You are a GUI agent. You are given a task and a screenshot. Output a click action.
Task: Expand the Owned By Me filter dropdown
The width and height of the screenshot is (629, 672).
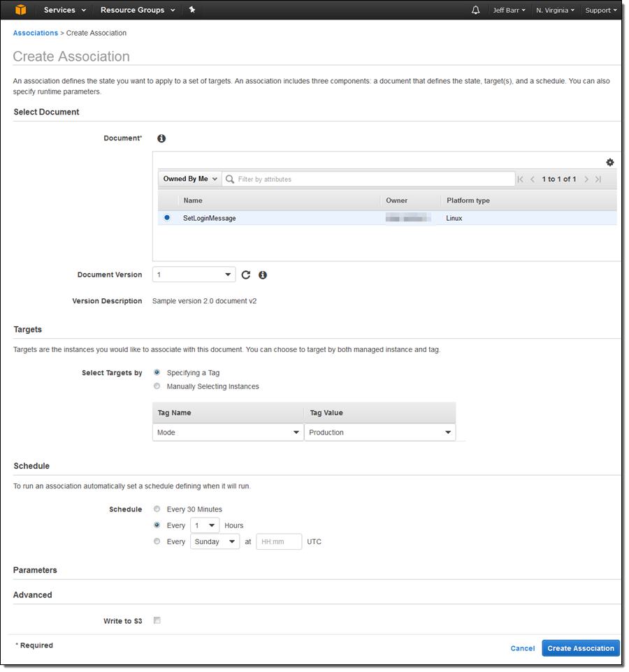pos(190,180)
